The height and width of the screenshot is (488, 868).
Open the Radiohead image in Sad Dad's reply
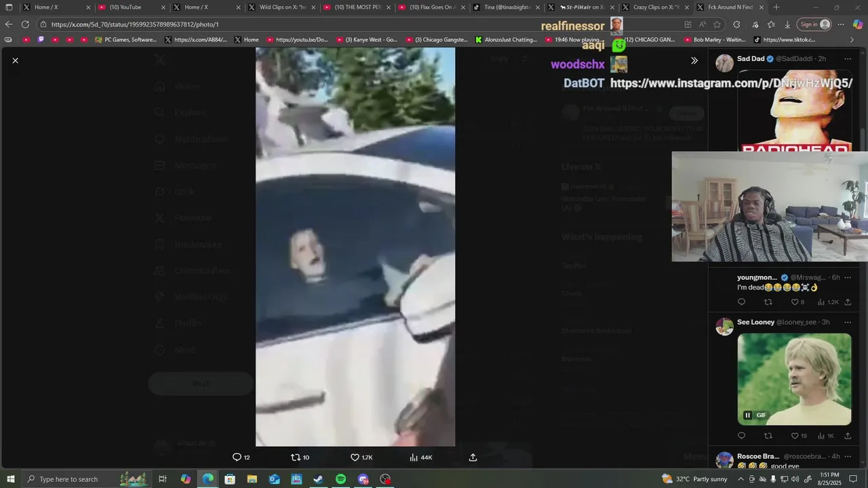(x=794, y=110)
